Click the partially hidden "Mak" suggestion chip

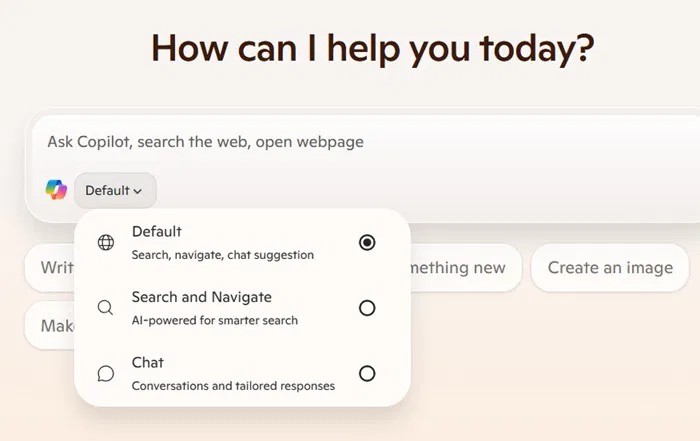coord(50,326)
